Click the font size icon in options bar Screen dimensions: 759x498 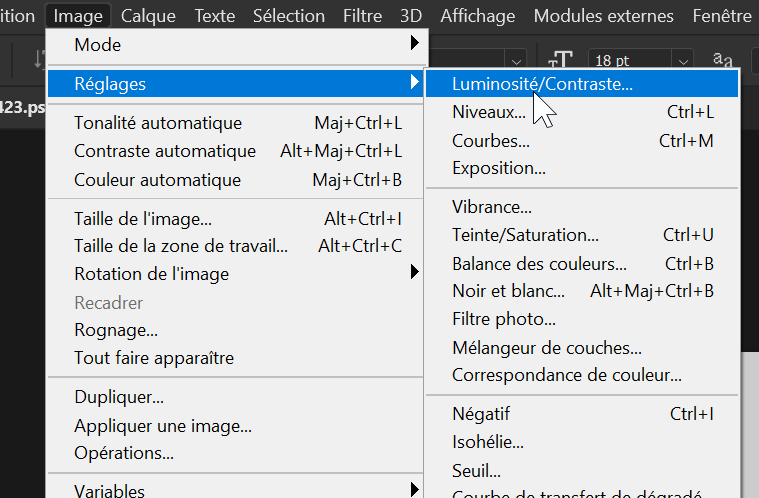coord(563,61)
